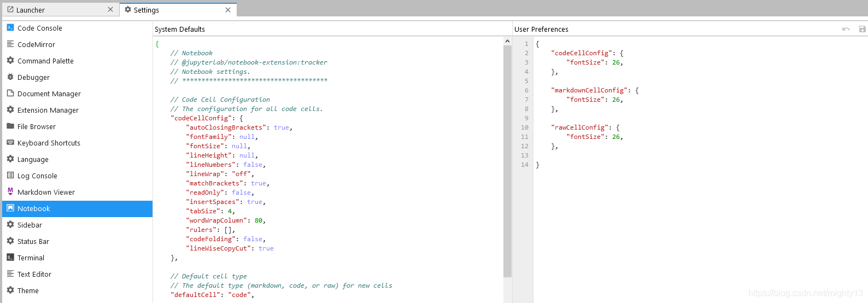Viewport: 868px width, 303px height.
Task: Click "lineNumbers": false in System Defaults
Action: (x=226, y=165)
